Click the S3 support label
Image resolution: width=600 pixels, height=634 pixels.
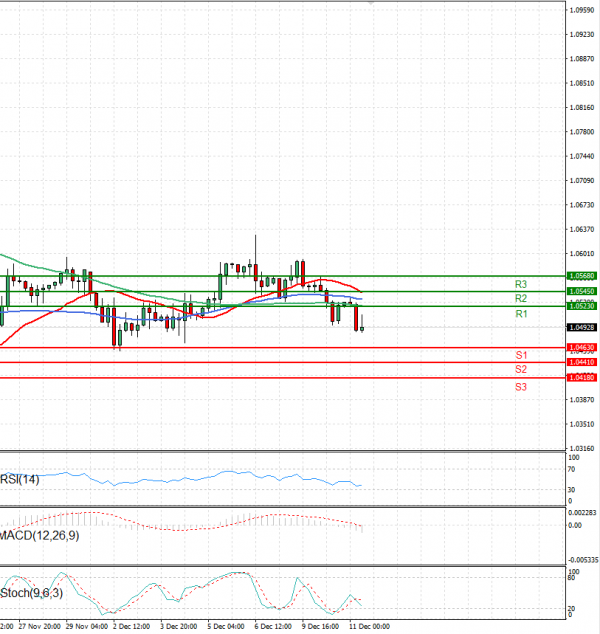click(x=521, y=387)
